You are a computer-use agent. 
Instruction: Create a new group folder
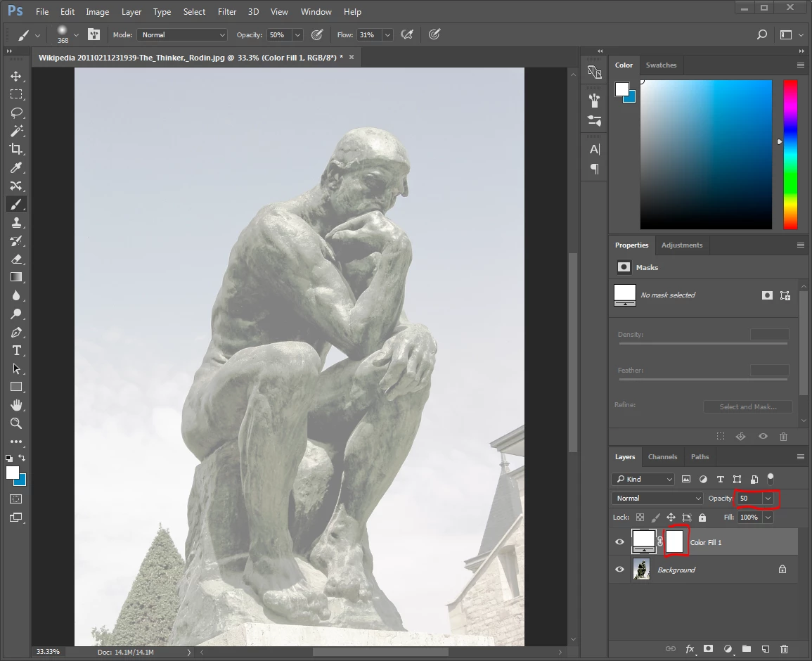[x=746, y=648]
